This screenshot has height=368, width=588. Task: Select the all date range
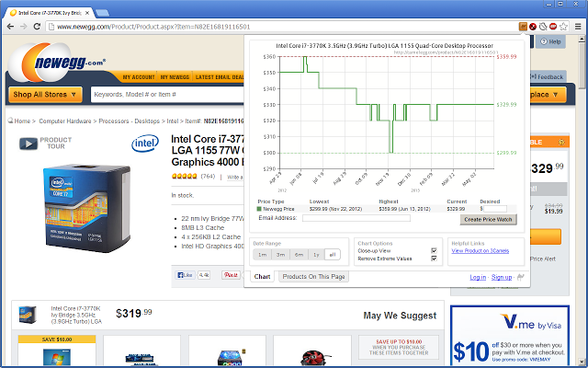(333, 255)
